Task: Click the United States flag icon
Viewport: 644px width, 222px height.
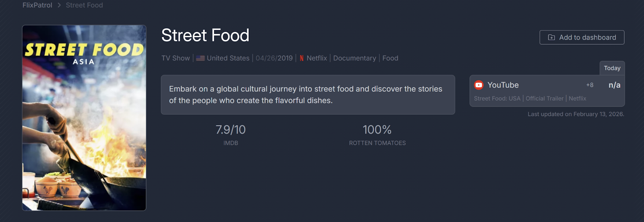Action: tap(200, 58)
